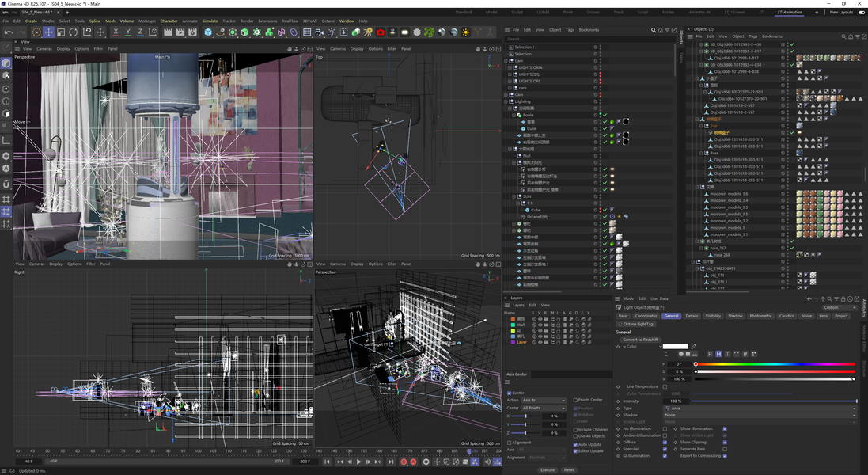Viewport: 868px width, 475px height.
Task: Open the Action dropdown showing Axis to
Action: click(x=544, y=400)
